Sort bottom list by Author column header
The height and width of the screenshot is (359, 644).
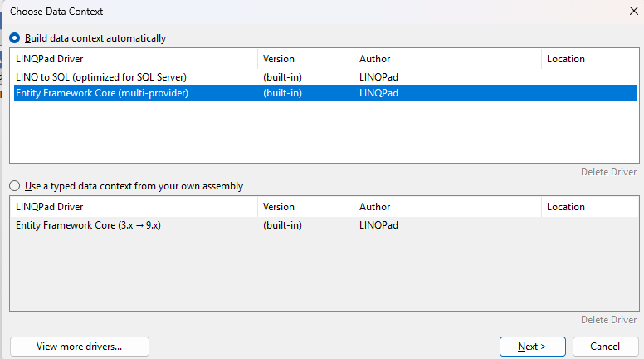[x=446, y=207]
